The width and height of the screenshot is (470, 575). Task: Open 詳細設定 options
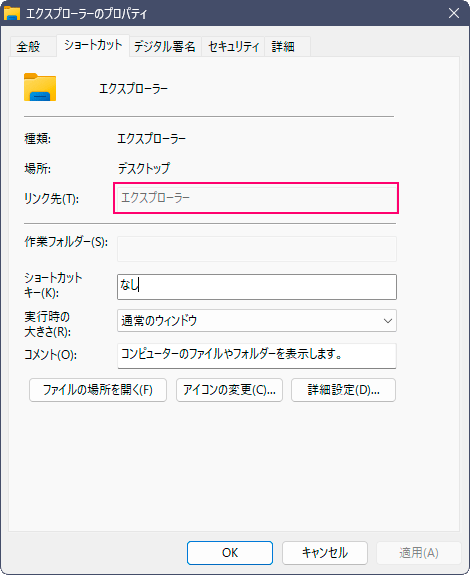pyautogui.click(x=343, y=390)
